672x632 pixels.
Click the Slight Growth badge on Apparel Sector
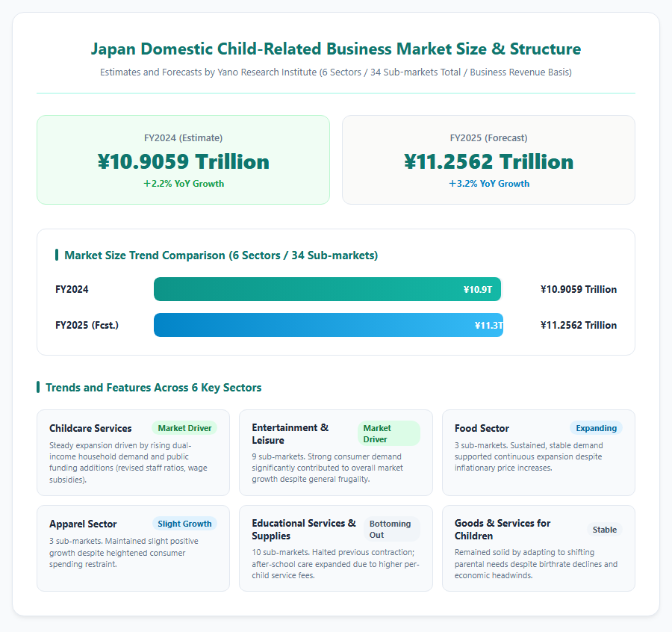(184, 524)
